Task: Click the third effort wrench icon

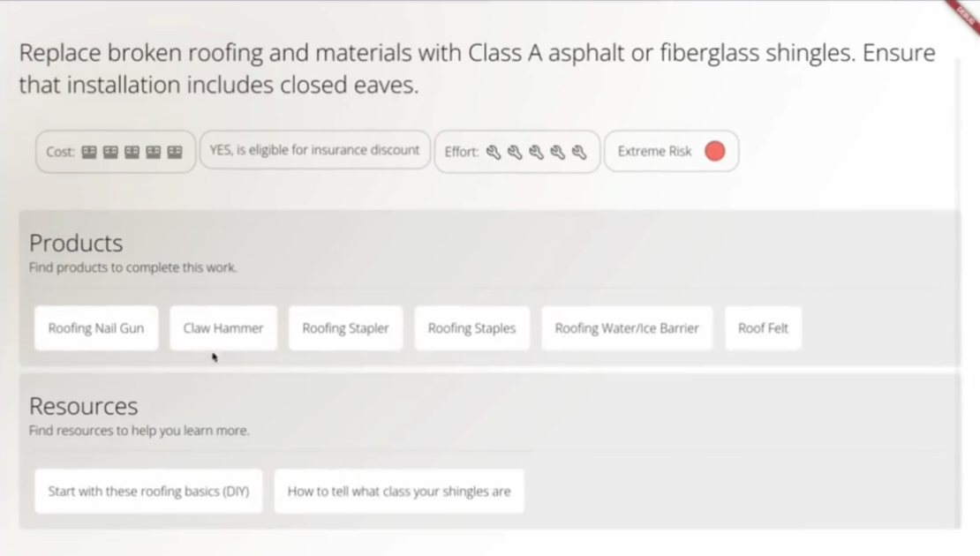Action: (x=536, y=152)
